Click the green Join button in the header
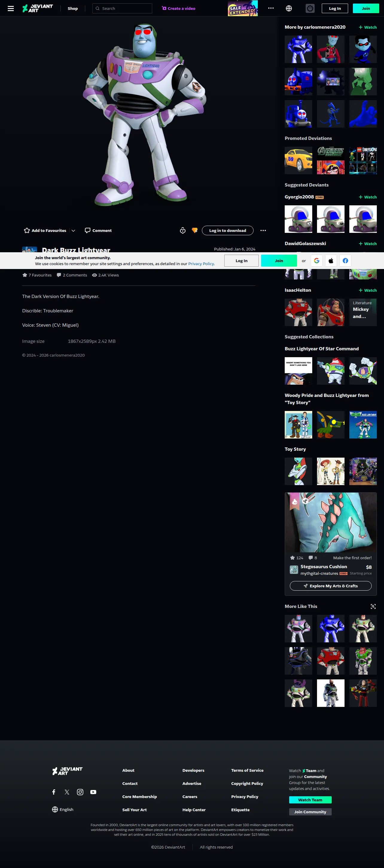 point(366,8)
